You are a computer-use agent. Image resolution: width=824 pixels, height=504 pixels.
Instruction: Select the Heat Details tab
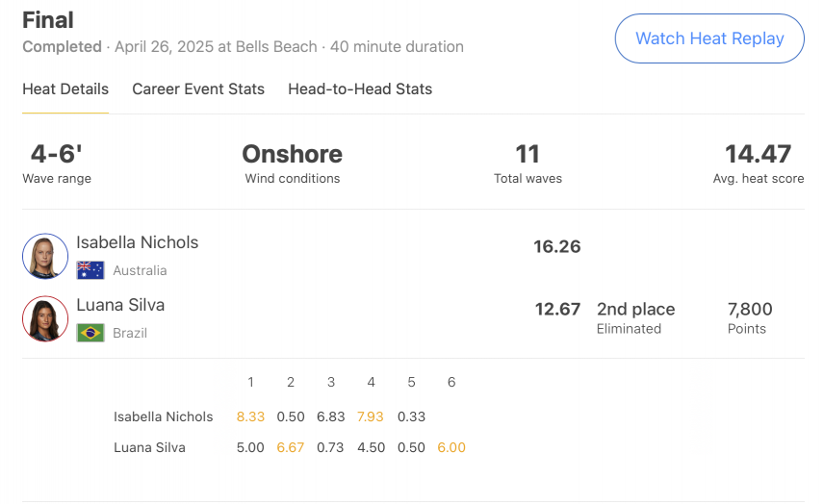(65, 89)
